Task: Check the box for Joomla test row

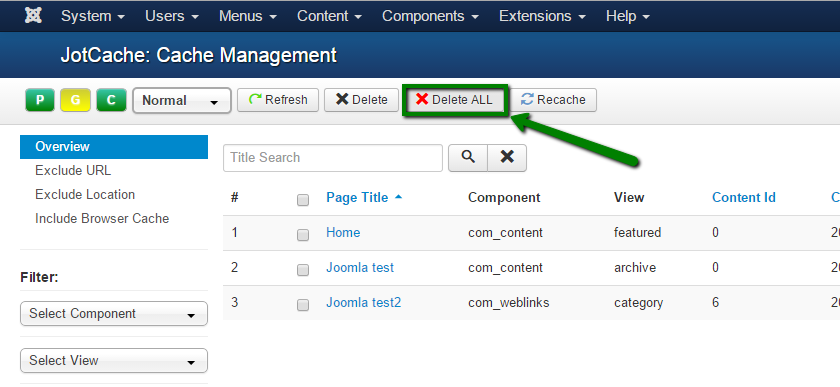Action: pos(303,270)
